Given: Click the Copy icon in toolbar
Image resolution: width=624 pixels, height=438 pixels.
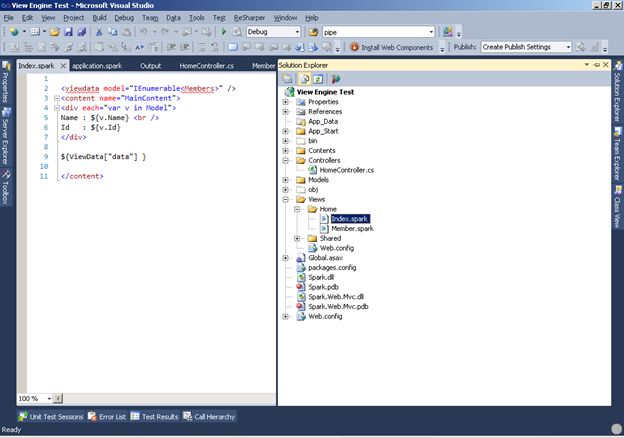Looking at the screenshot, I should coord(113,32).
